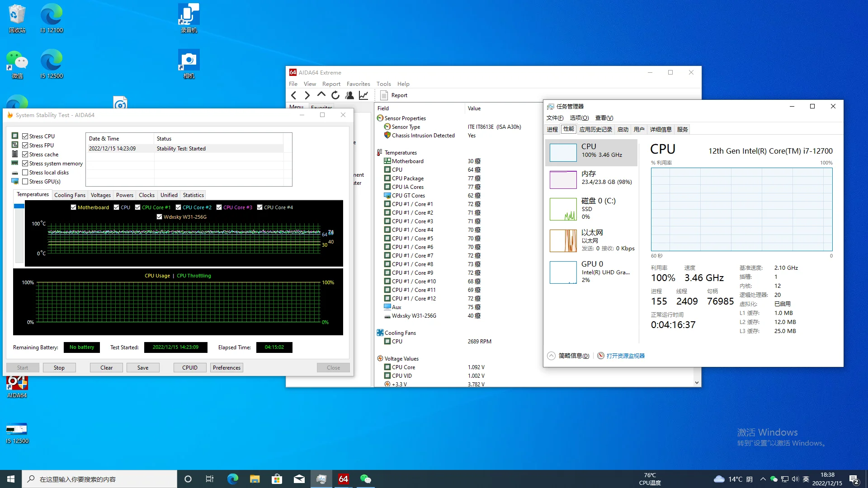This screenshot has width=868, height=488.
Task: Click the Refresh icon in AIDA64 toolbar
Action: pyautogui.click(x=335, y=95)
